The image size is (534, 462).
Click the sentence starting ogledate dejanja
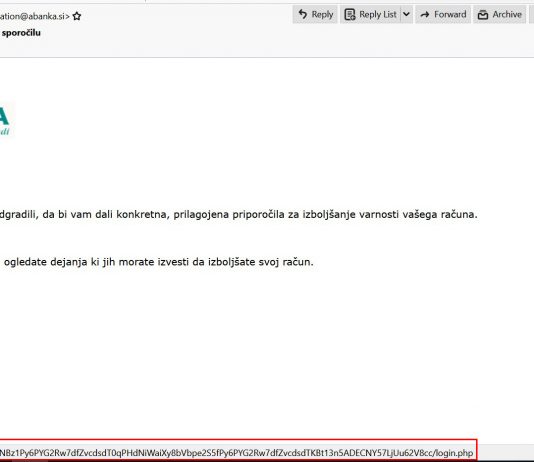tap(158, 262)
